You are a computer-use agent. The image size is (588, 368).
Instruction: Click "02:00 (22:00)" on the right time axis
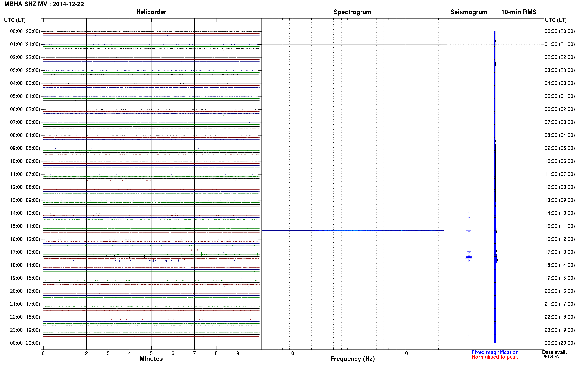[x=560, y=57]
